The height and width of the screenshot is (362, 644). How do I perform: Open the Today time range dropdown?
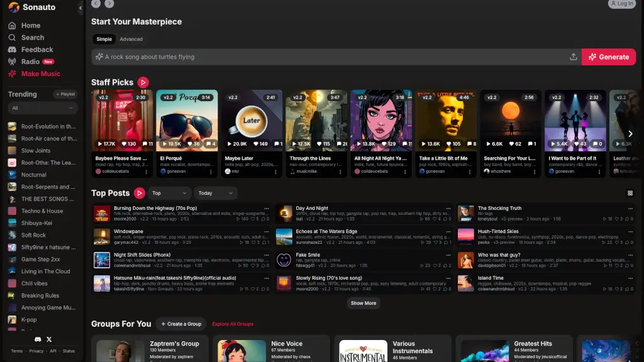click(x=215, y=194)
